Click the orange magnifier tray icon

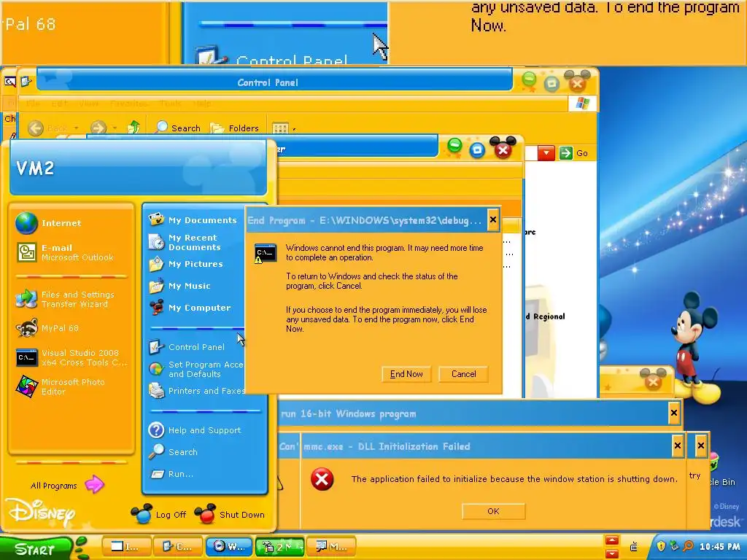pos(688,546)
